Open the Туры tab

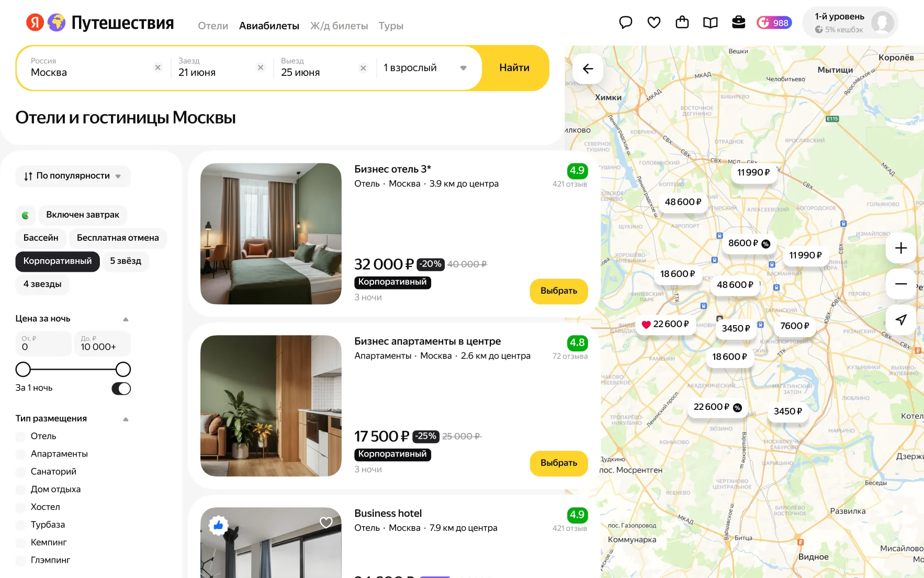[x=391, y=26]
